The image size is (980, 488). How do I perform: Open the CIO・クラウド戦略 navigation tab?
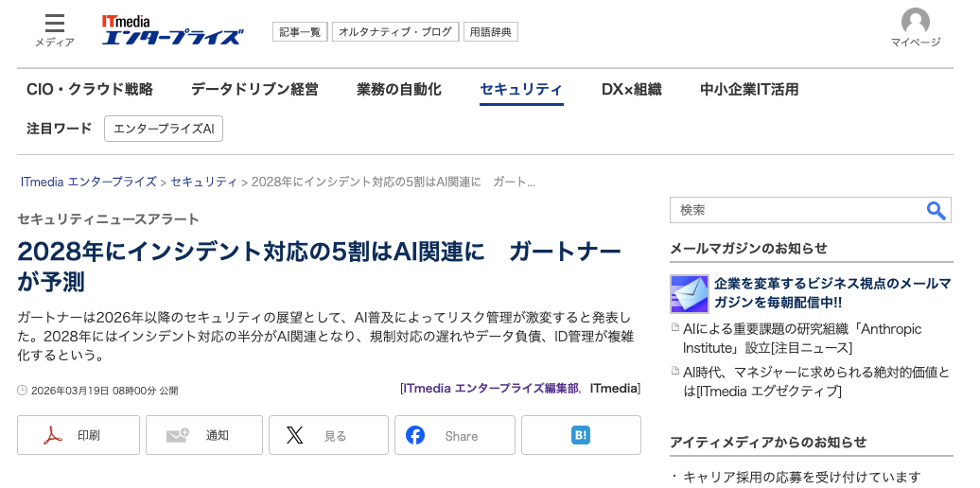pyautogui.click(x=90, y=90)
